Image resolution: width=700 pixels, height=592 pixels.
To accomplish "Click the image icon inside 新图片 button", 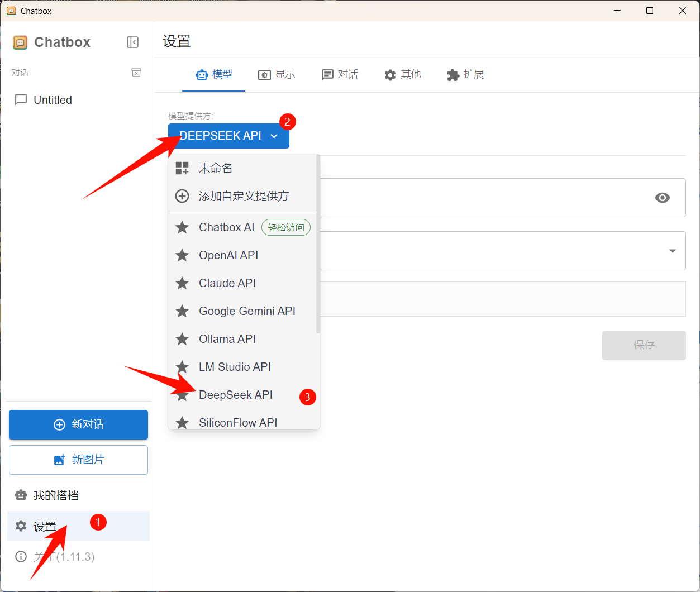I will point(59,460).
